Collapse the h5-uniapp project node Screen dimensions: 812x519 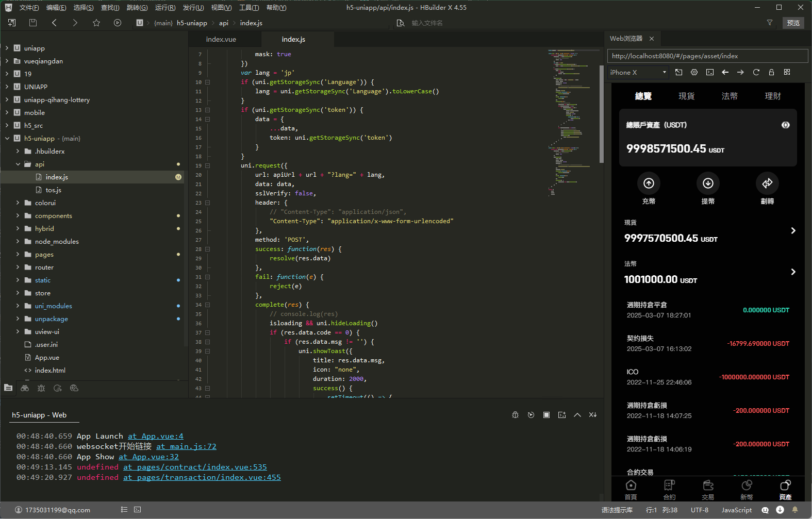[7, 138]
